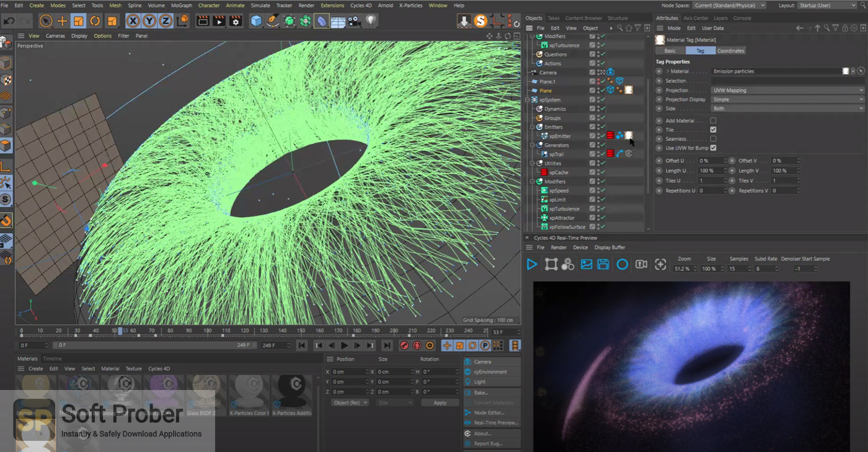Toggle xpEmitter visibility dots
This screenshot has width=868, height=452.
point(598,136)
